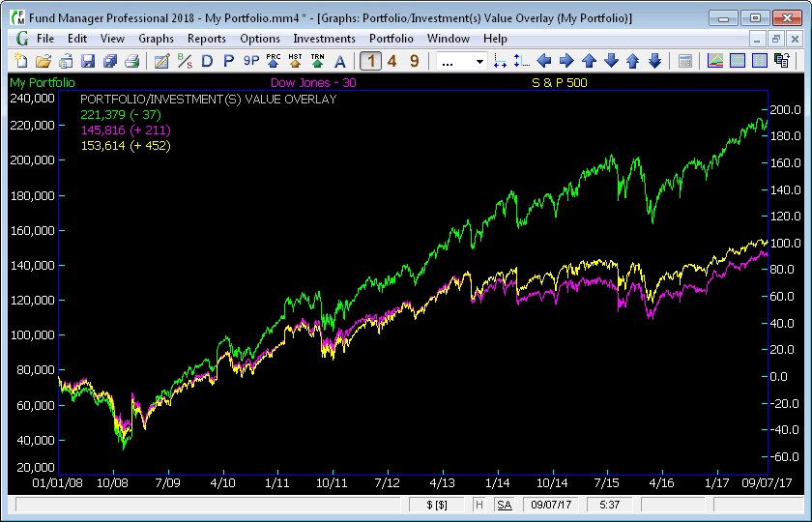Click the '$ [$]' currency status bar cell
Image resolution: width=812 pixels, height=522 pixels.
437,505
